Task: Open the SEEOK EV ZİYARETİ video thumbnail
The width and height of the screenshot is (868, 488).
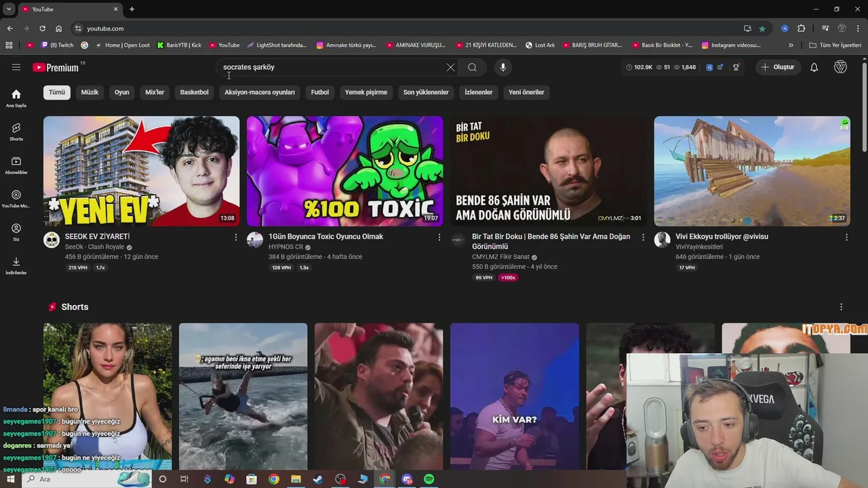Action: (x=141, y=171)
